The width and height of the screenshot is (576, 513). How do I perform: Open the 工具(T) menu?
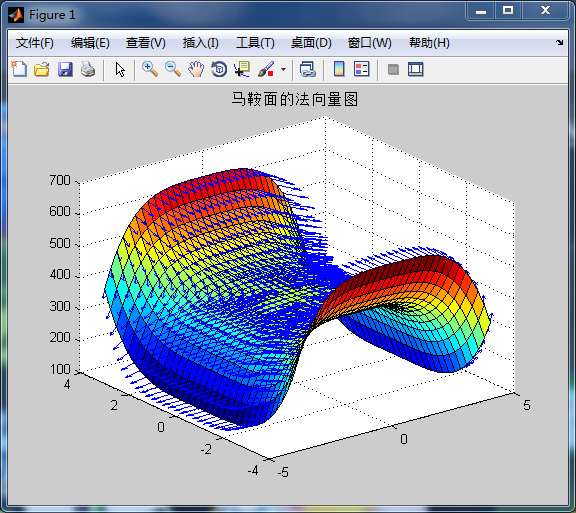click(255, 43)
